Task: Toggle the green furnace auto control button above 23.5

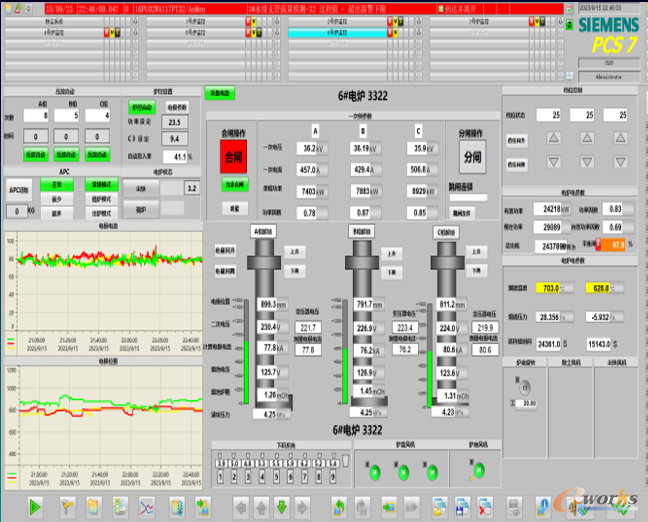Action: point(142,108)
